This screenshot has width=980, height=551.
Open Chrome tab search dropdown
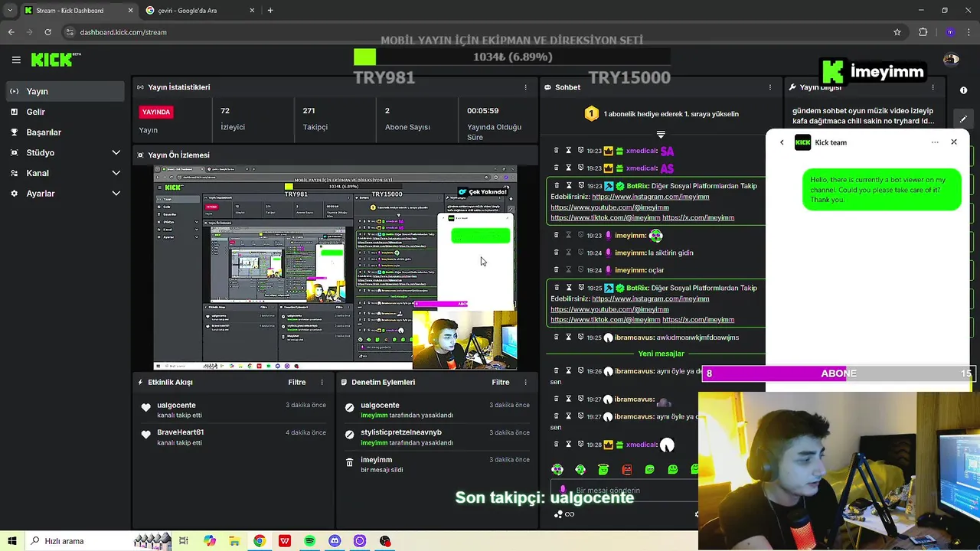pos(10,11)
